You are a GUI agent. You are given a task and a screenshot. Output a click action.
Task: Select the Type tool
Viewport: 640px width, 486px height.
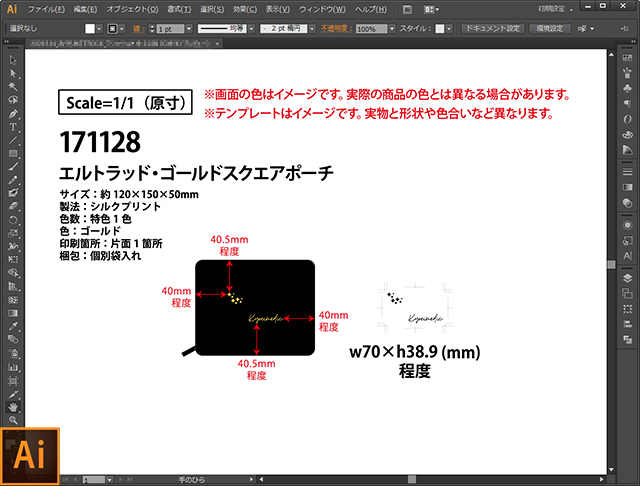click(x=13, y=127)
